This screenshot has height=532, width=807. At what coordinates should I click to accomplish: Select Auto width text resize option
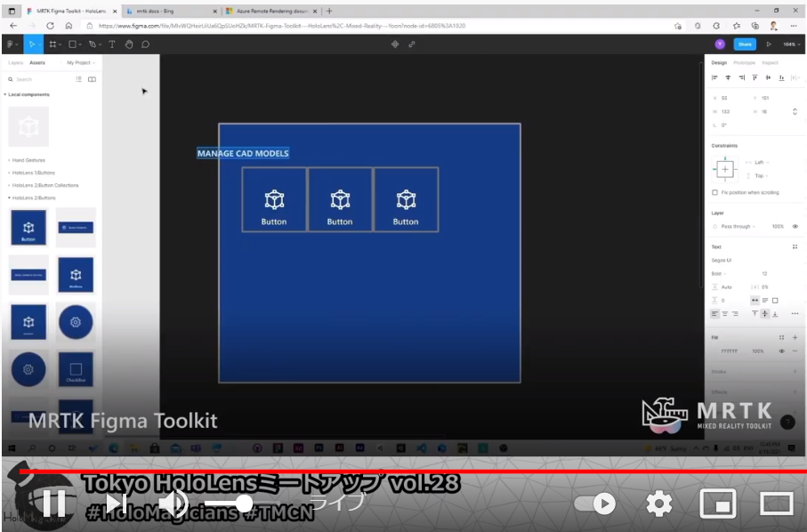coord(755,301)
